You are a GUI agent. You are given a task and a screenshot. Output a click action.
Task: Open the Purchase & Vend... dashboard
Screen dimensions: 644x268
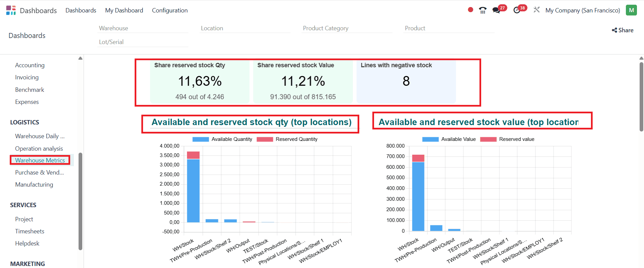point(40,173)
